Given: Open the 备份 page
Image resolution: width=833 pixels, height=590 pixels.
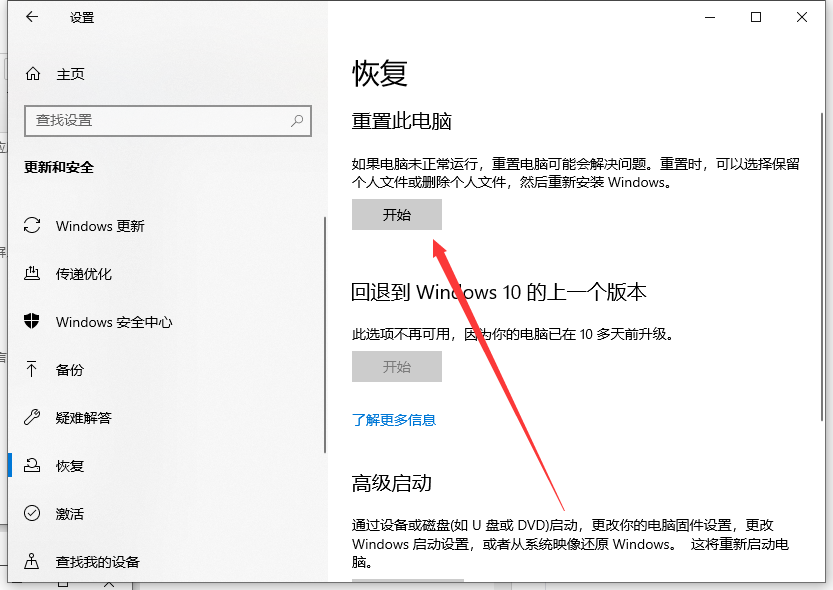Looking at the screenshot, I should [70, 370].
